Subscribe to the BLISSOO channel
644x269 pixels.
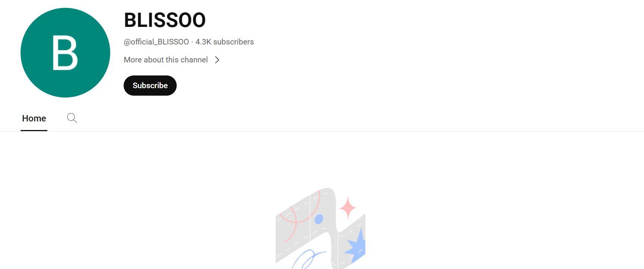coord(150,86)
